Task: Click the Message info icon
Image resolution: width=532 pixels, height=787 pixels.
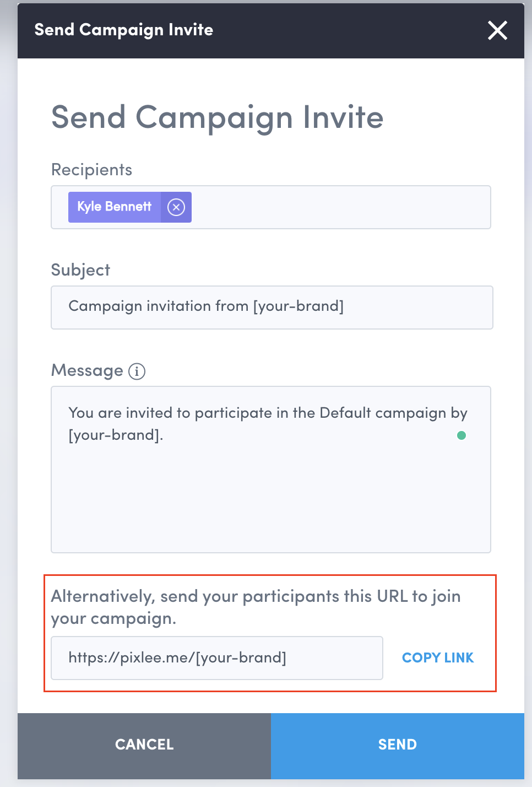Action: coord(137,371)
